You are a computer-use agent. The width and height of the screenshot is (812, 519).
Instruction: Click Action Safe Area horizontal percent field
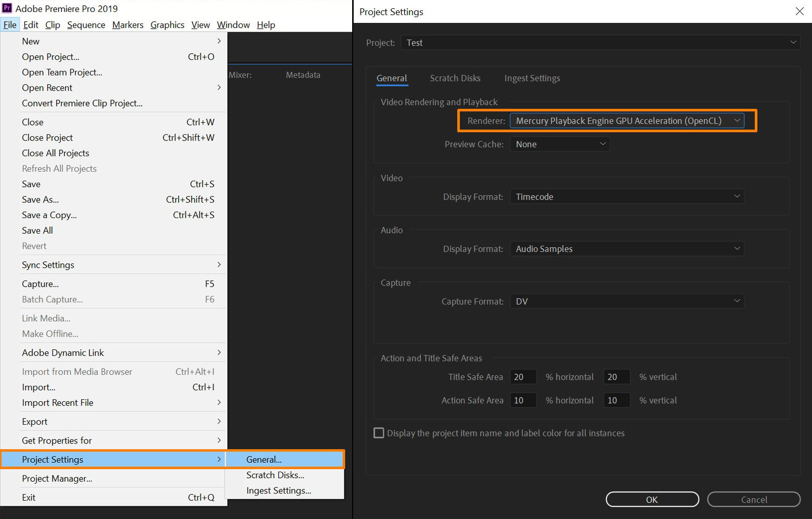point(523,400)
